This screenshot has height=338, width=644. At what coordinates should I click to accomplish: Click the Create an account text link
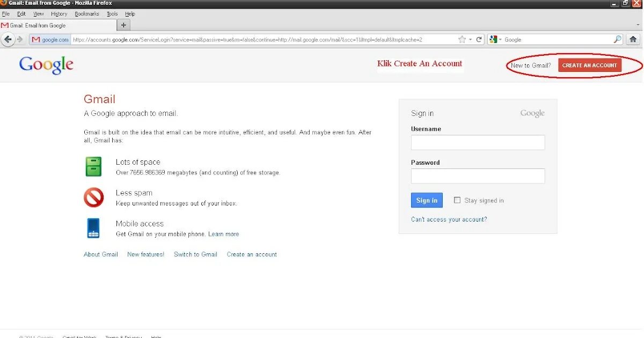tap(252, 254)
